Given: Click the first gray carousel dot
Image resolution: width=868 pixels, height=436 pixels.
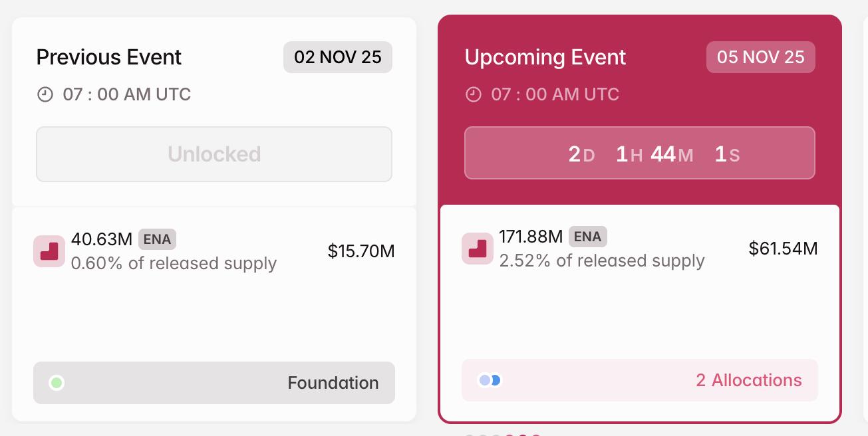Looking at the screenshot, I should click(x=470, y=433).
